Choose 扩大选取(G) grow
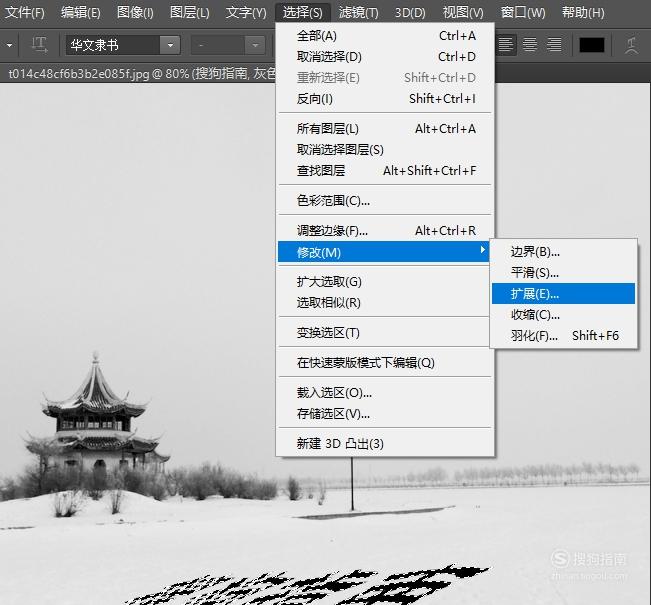Viewport: 651px width, 605px height. pyautogui.click(x=386, y=282)
